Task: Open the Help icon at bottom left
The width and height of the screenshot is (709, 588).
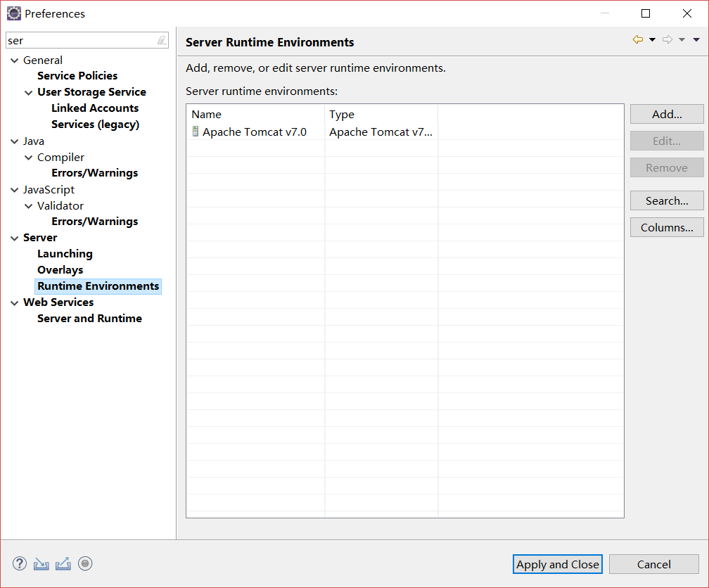Action: pyautogui.click(x=20, y=563)
